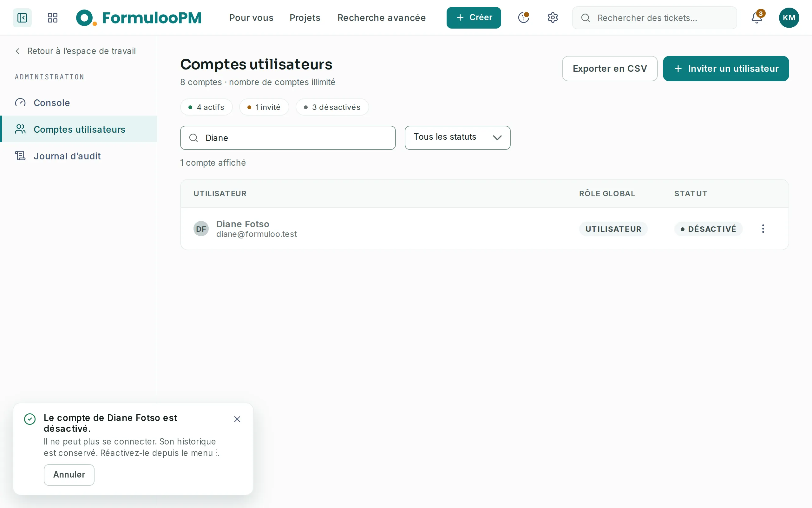The image size is (812, 508).
Task: Click the STATUT column header
Action: [691, 194]
